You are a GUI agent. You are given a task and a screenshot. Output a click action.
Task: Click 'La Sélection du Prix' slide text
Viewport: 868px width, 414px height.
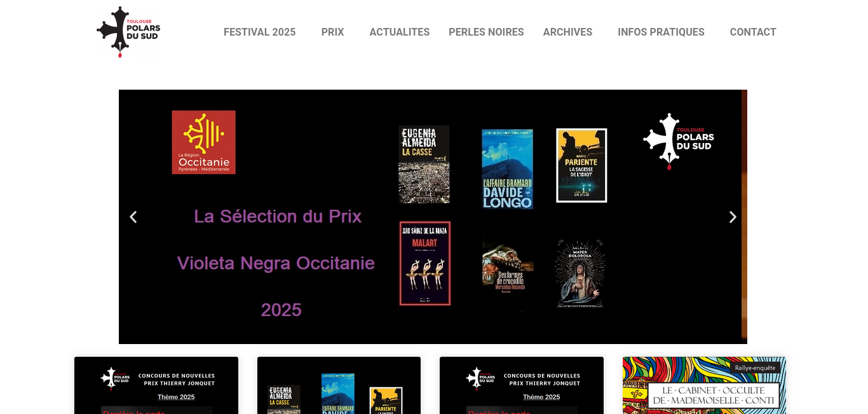coord(278,217)
